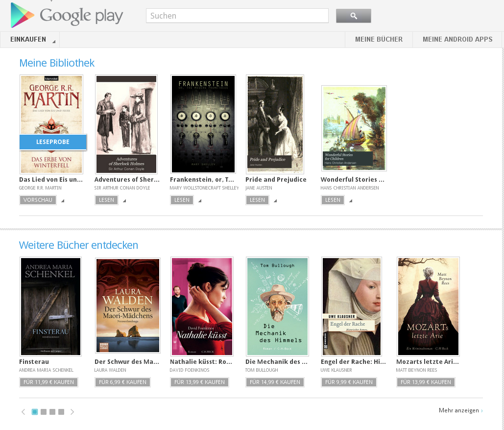Open options arrow for Pride and Prejudice
The width and height of the screenshot is (504, 430).
(x=275, y=200)
